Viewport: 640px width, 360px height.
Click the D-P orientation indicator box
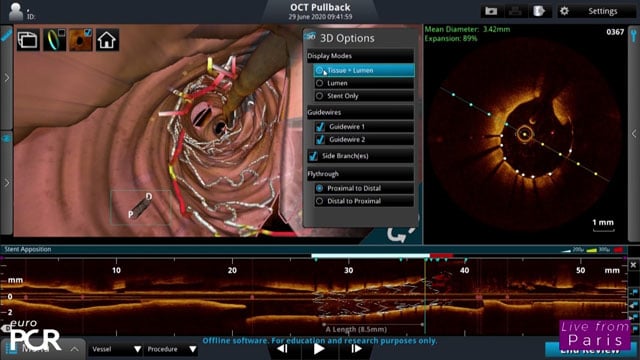click(x=140, y=207)
